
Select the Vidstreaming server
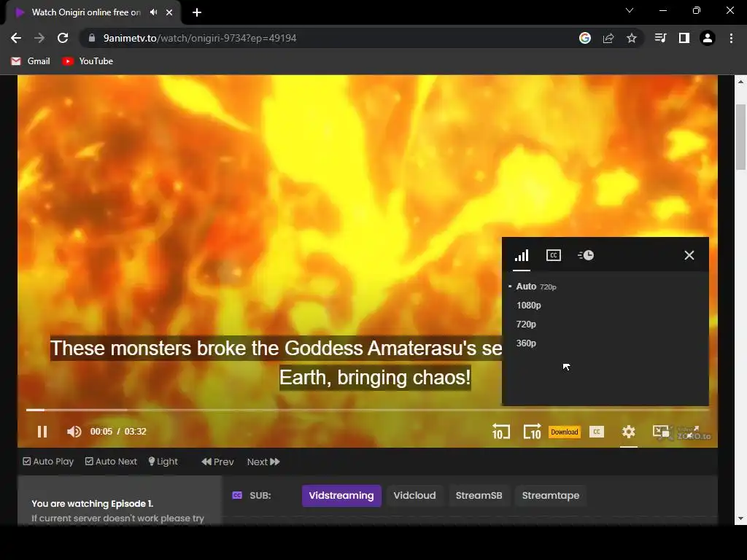click(x=341, y=496)
